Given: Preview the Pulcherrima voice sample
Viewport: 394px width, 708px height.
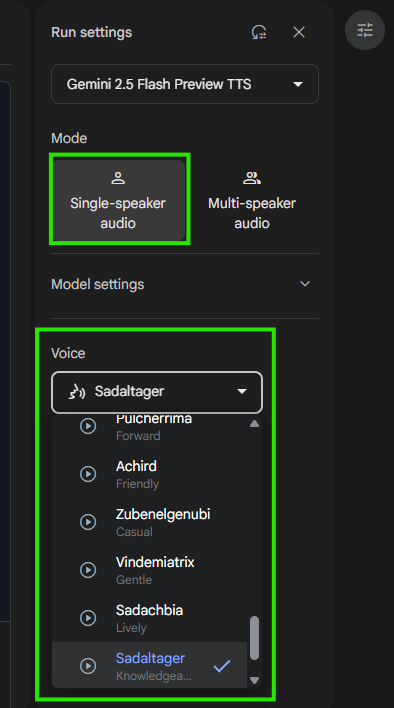Looking at the screenshot, I should coord(88,426).
